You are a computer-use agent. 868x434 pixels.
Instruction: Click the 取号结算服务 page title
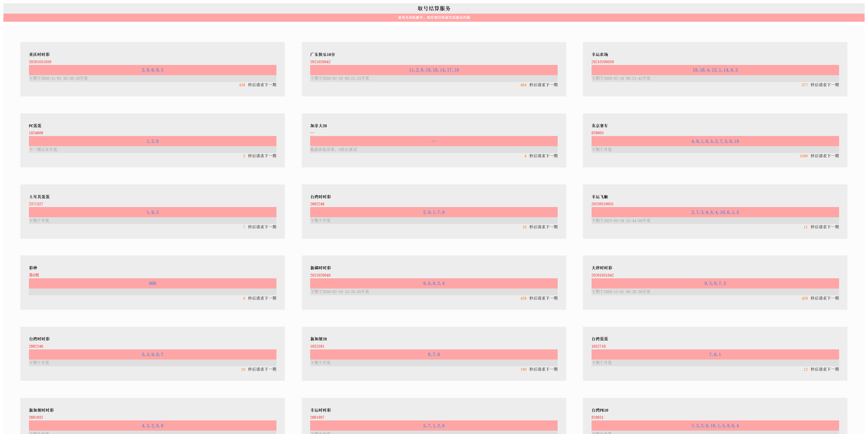pos(434,8)
